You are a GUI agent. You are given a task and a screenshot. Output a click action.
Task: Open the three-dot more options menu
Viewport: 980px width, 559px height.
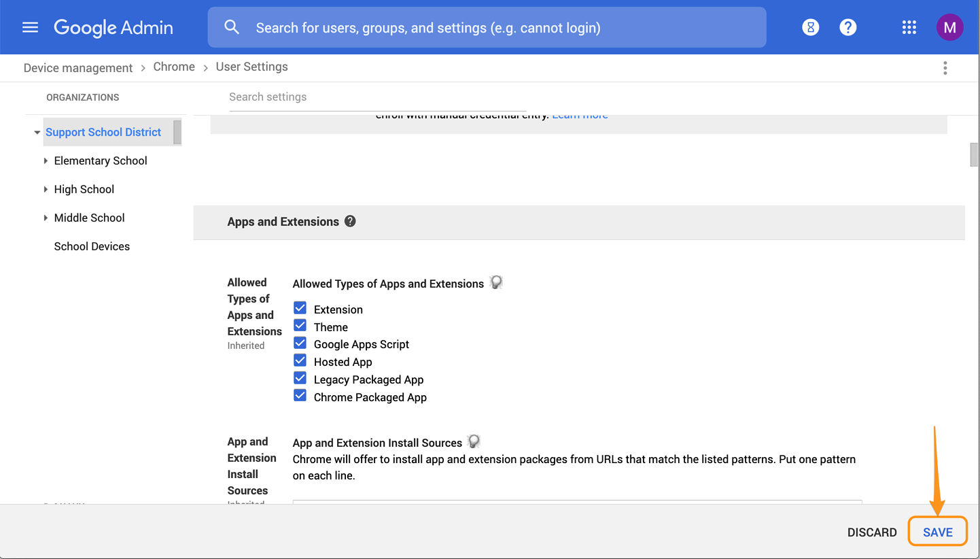pyautogui.click(x=945, y=67)
